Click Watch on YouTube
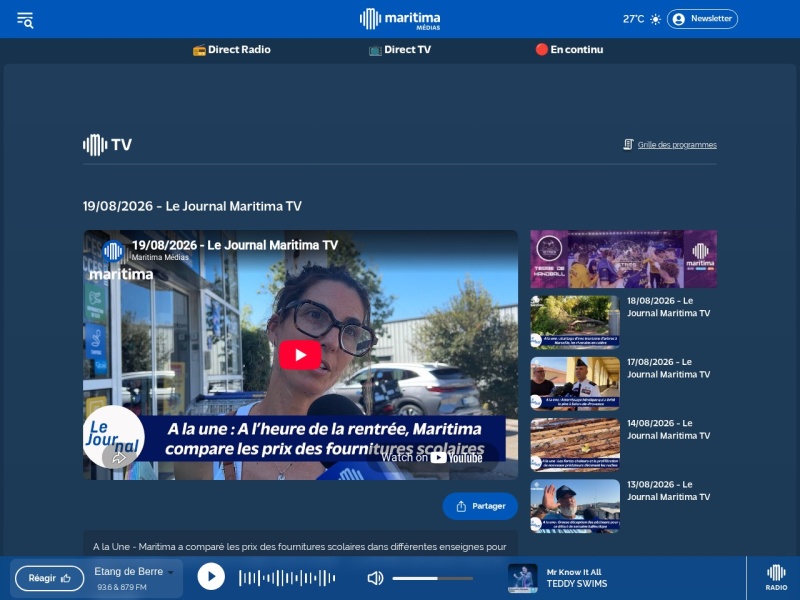Viewport: 800px width, 600px height. (x=432, y=457)
